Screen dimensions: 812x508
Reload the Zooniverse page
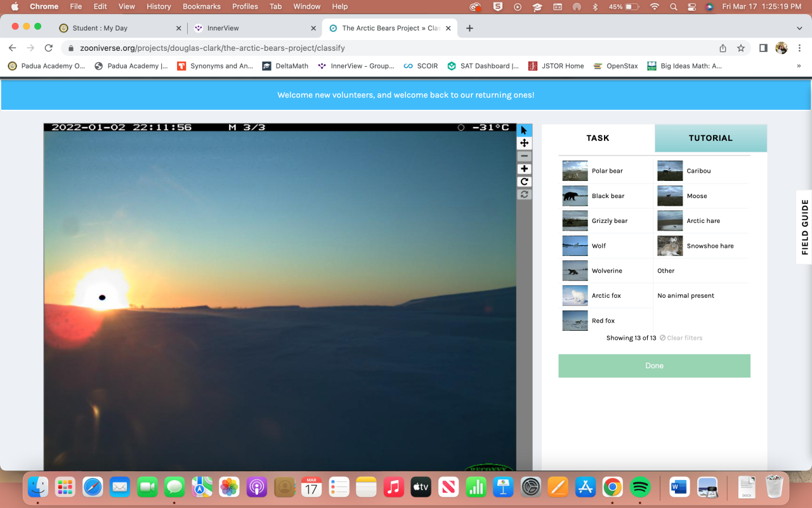(48, 48)
